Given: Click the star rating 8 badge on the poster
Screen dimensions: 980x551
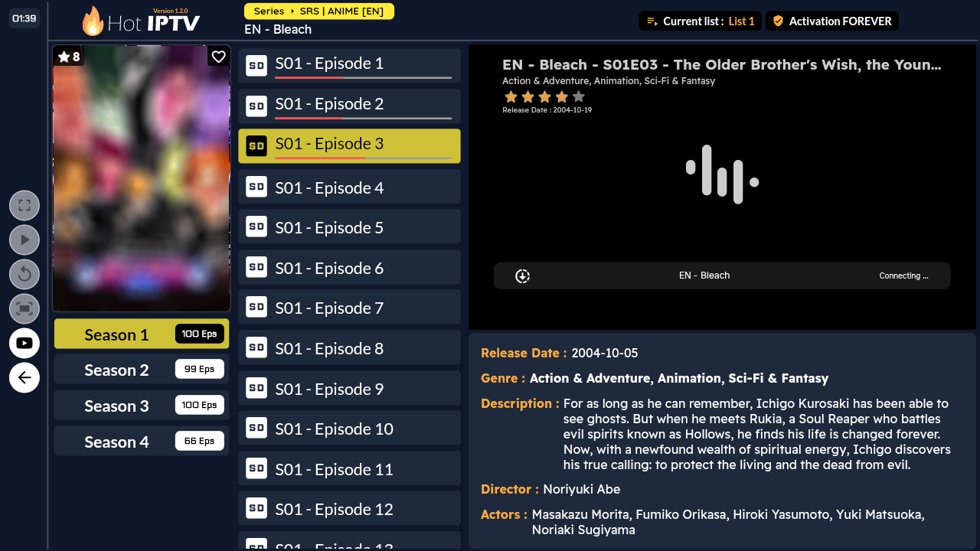Looking at the screenshot, I should (x=69, y=57).
